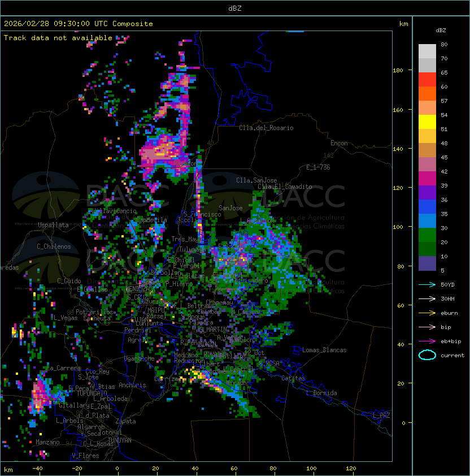Click the dBZ title at top
This screenshot has width=470, height=476.
pyautogui.click(x=234, y=8)
